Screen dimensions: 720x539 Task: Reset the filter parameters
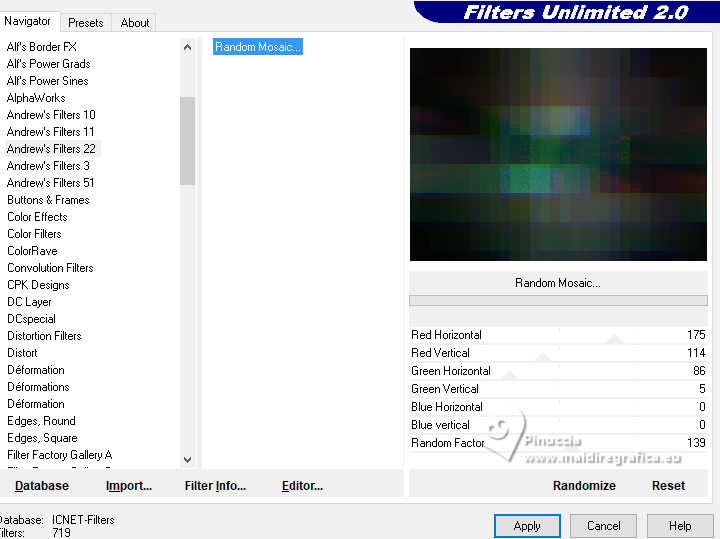click(668, 485)
